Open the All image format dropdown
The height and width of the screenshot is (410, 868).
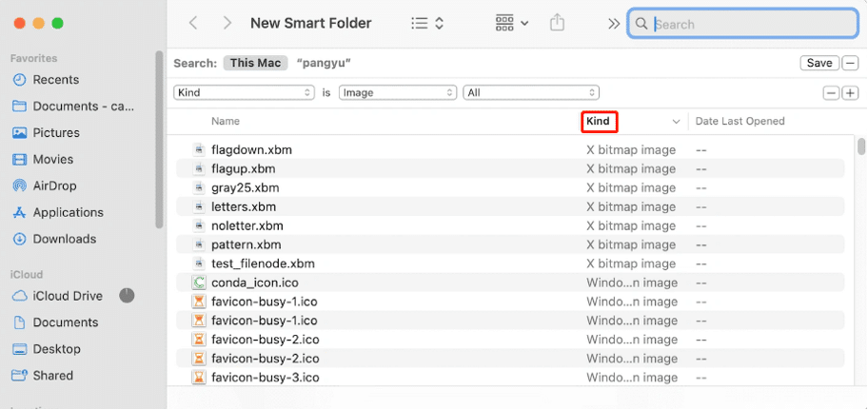click(x=531, y=93)
